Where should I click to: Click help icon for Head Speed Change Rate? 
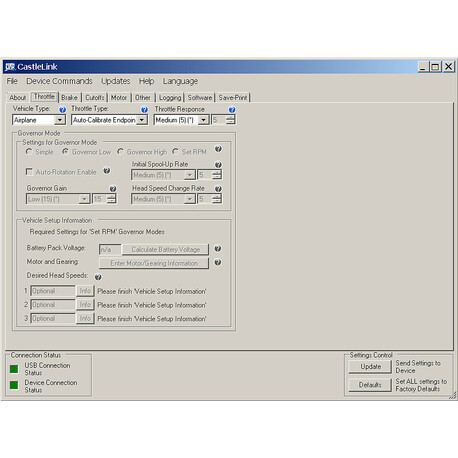pyautogui.click(x=218, y=189)
